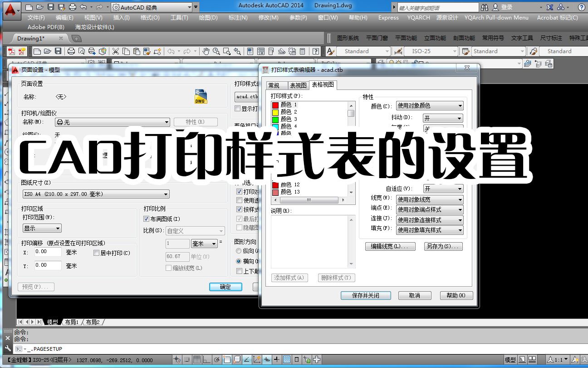Open the DesignCenter icon
The image size is (588, 368).
click(x=260, y=51)
